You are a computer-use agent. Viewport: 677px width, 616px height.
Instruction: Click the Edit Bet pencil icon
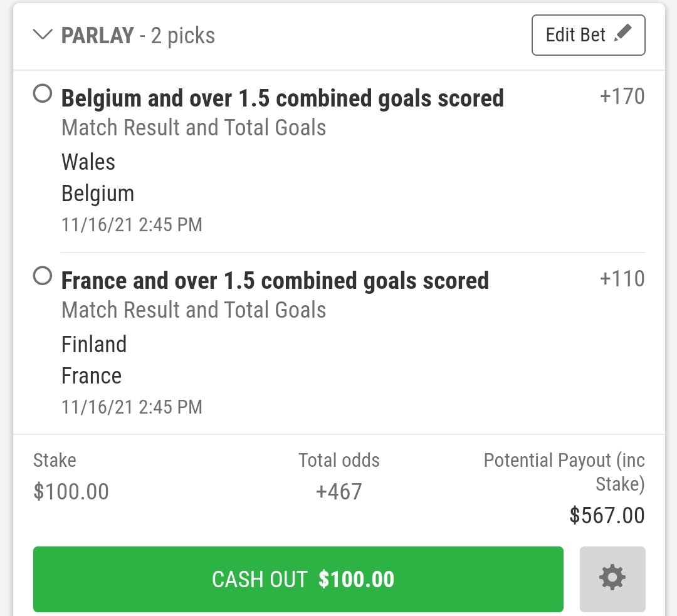(x=623, y=33)
